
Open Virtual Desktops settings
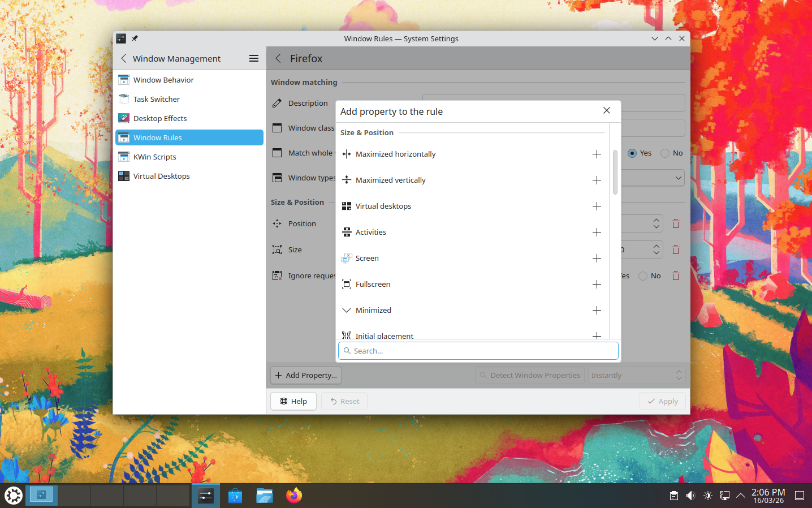(189, 176)
